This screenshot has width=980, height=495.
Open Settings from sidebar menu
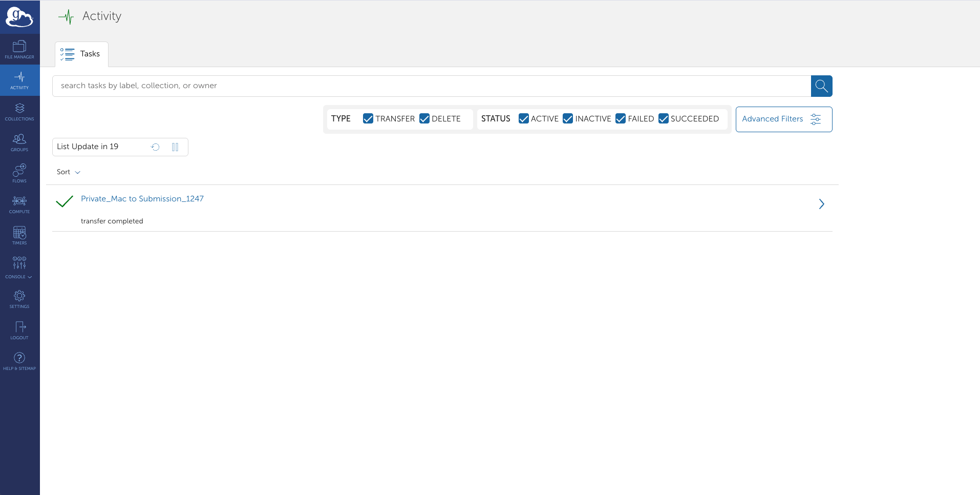click(x=19, y=299)
